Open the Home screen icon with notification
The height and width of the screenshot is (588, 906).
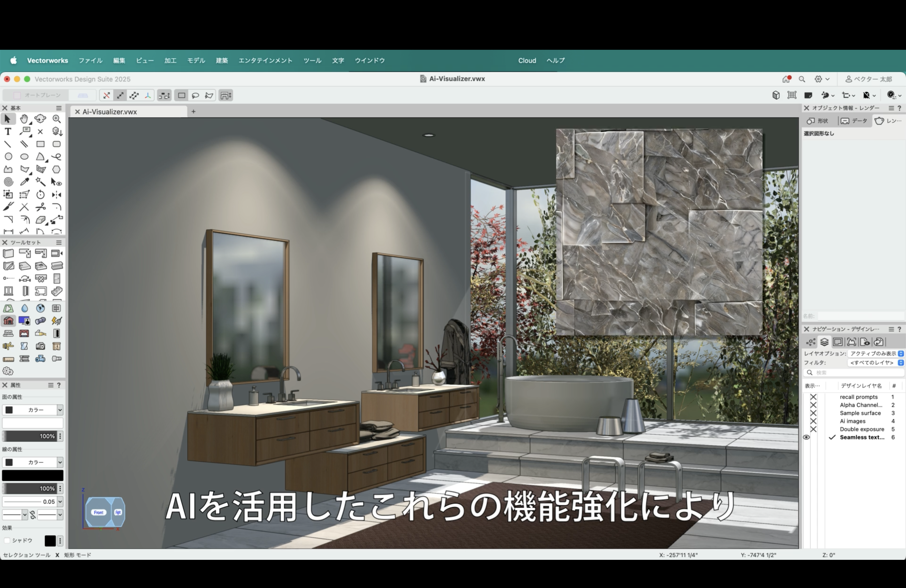[x=786, y=79]
